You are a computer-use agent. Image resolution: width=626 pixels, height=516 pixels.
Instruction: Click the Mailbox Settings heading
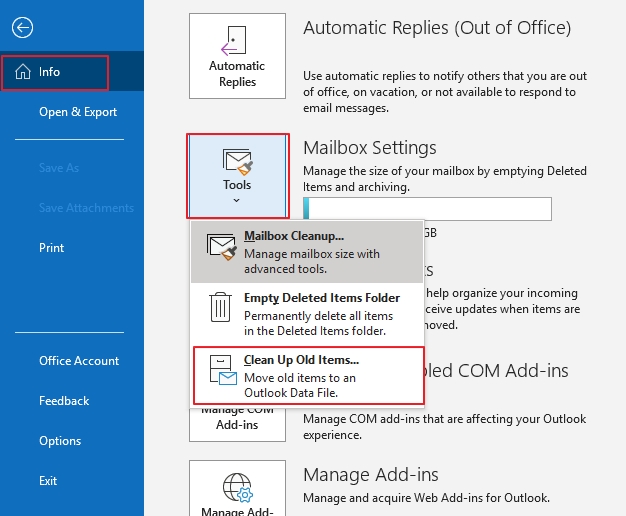[x=370, y=147]
